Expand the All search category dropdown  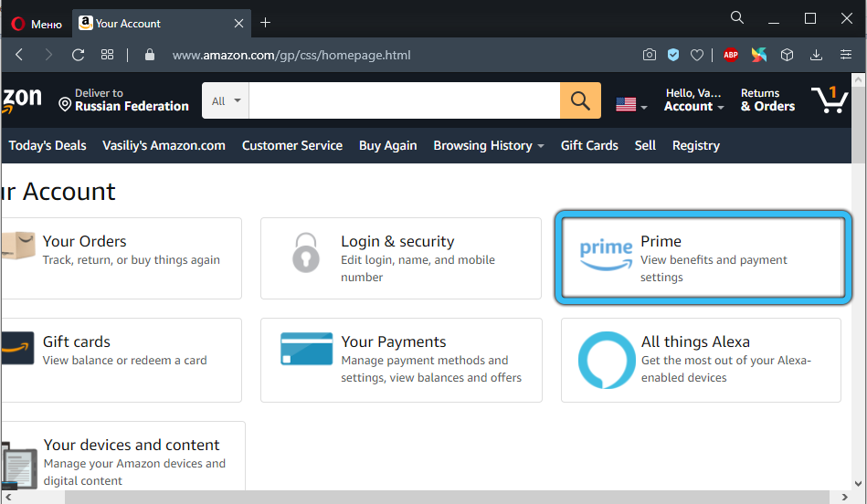pos(226,100)
